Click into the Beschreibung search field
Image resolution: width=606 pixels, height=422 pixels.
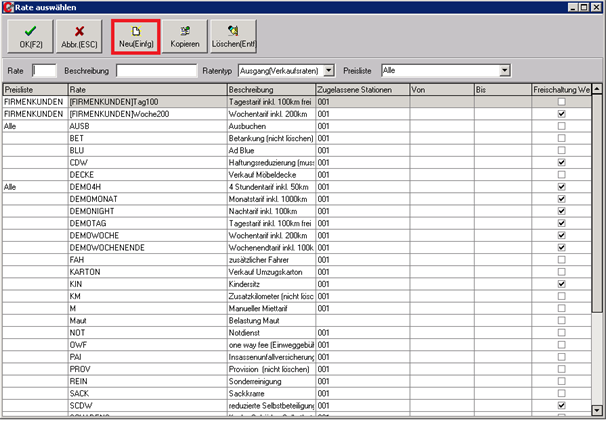(x=156, y=70)
